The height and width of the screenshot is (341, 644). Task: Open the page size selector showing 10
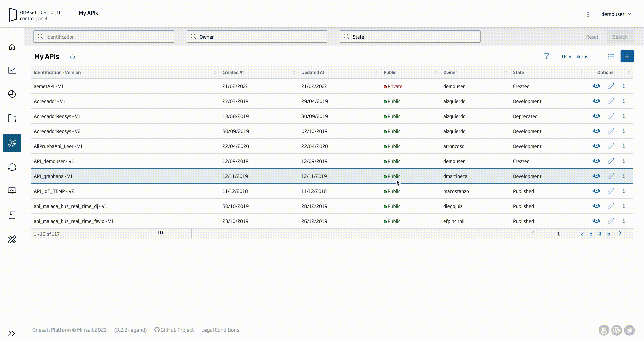172,233
